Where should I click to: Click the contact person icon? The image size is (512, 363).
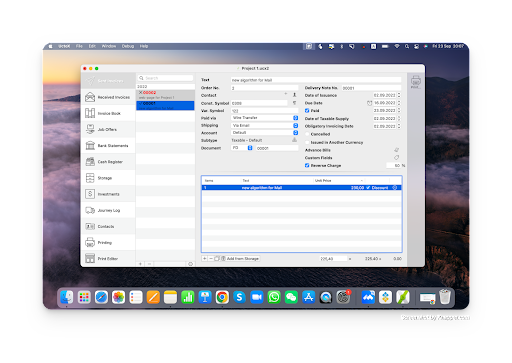click(294, 95)
